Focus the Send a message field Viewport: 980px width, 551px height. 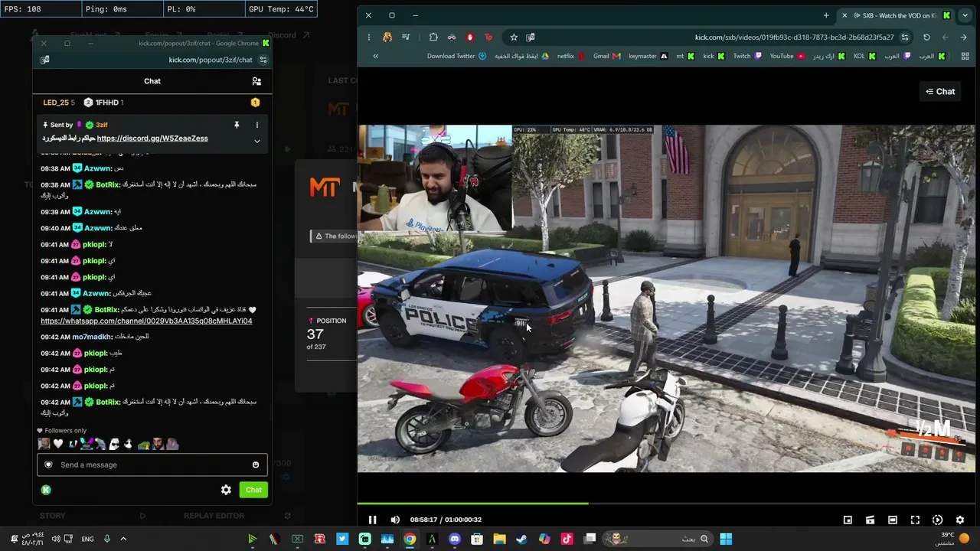click(x=152, y=465)
